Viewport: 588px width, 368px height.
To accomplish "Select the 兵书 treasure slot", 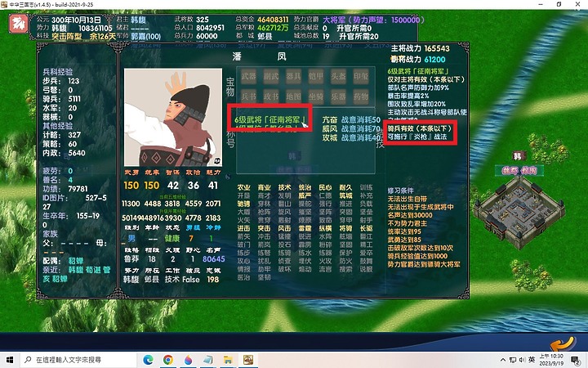I will (248, 96).
